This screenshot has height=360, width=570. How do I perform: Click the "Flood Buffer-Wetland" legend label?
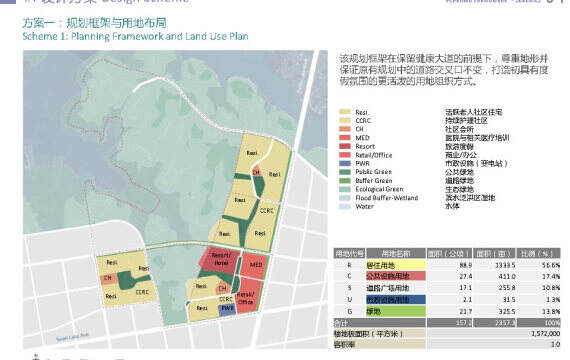386,198
